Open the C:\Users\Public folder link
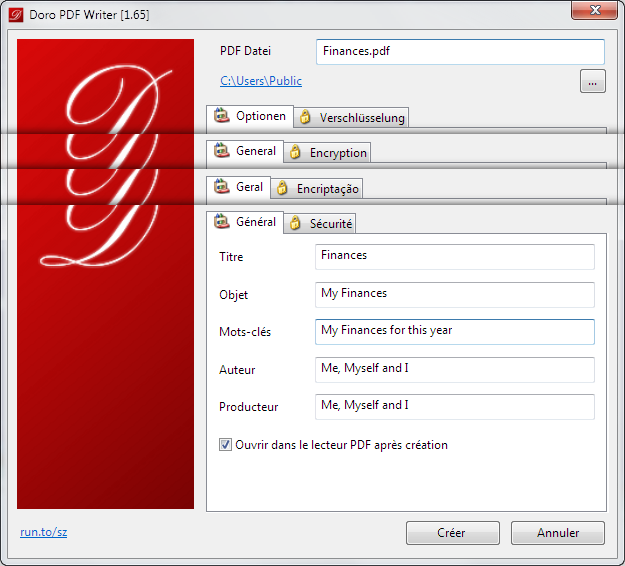 (x=261, y=81)
